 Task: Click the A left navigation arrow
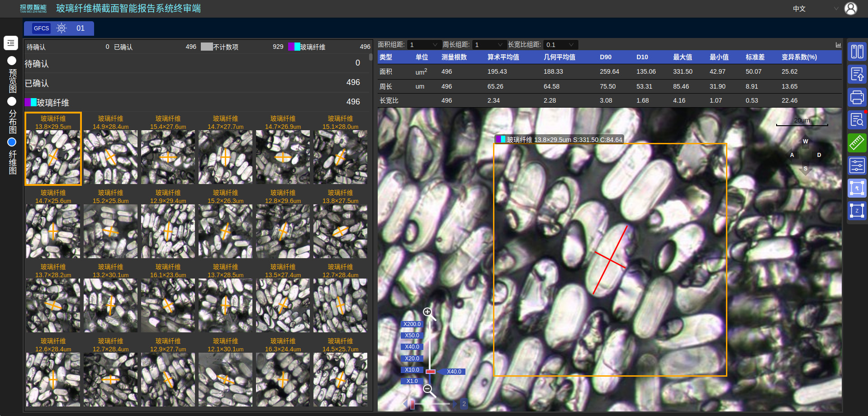tap(792, 155)
